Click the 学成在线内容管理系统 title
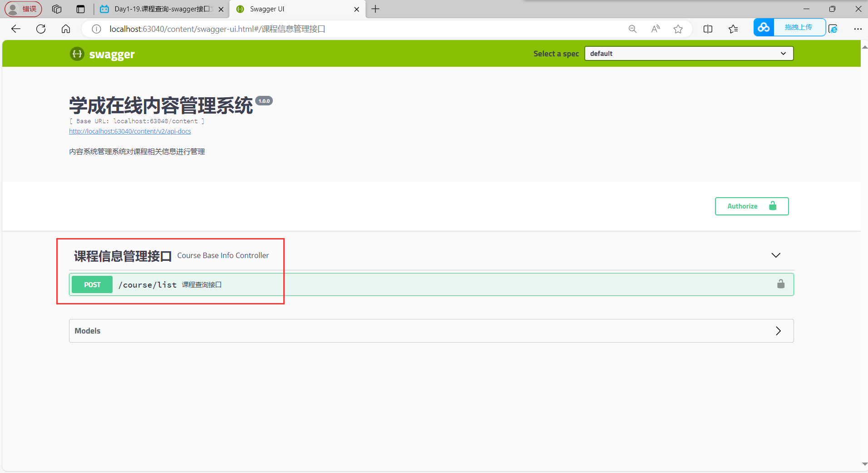868x473 pixels. (x=161, y=105)
